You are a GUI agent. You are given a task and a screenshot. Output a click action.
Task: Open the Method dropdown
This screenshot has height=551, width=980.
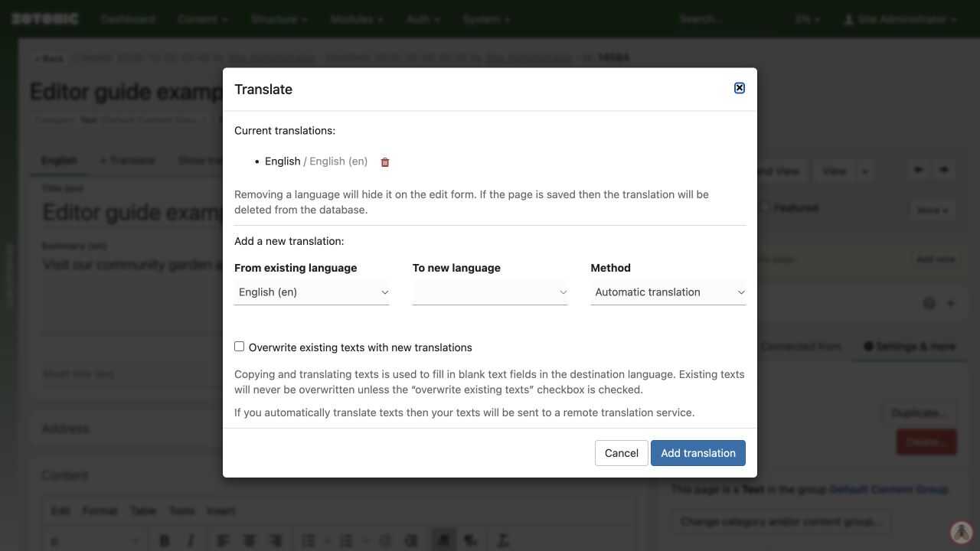pyautogui.click(x=668, y=292)
